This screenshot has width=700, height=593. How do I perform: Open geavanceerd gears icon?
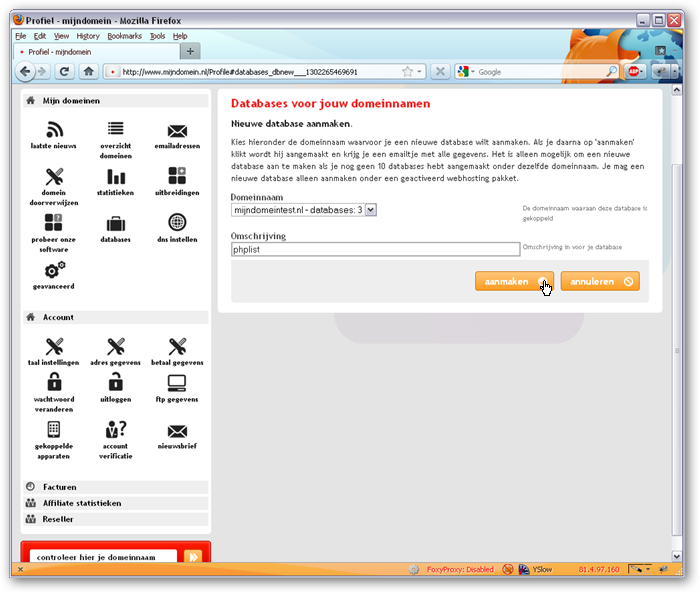(54, 270)
